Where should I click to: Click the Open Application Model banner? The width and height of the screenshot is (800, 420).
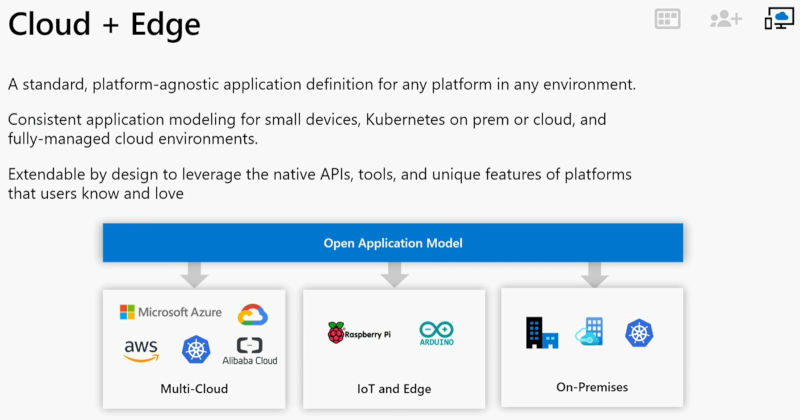pyautogui.click(x=393, y=242)
